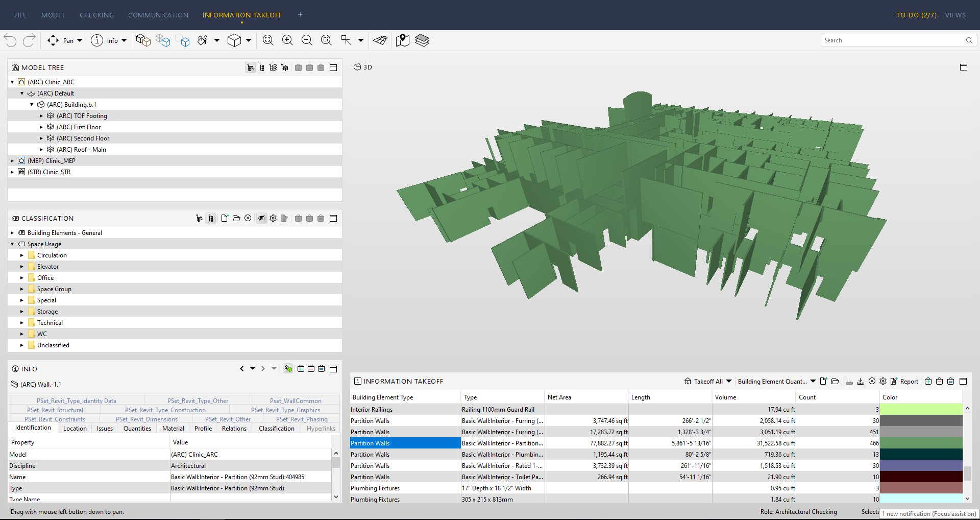Switch to the CHECKING tab

[96, 15]
